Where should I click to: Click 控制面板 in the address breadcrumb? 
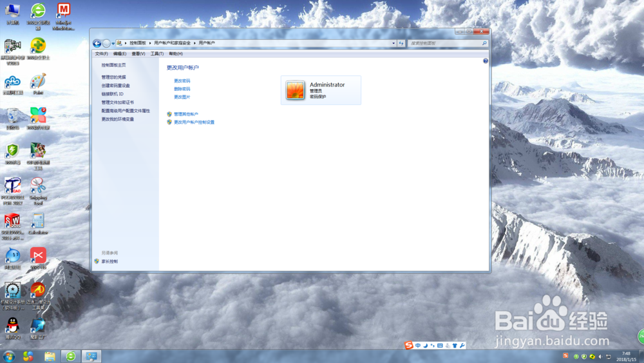click(138, 43)
